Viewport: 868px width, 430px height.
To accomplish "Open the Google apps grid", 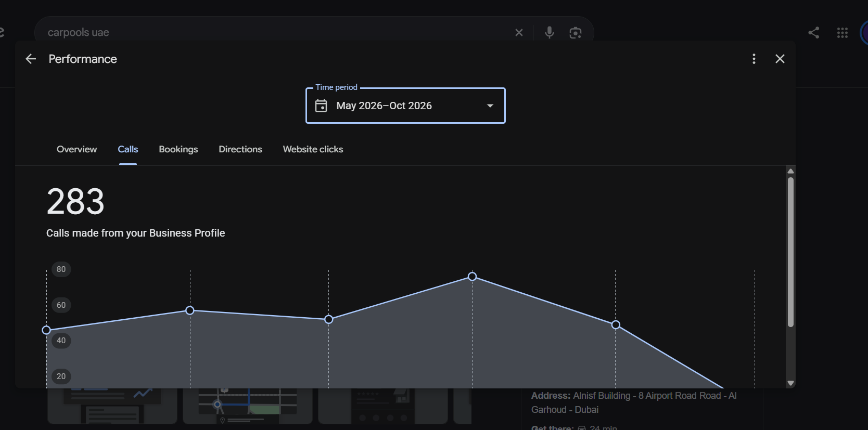I will pos(843,33).
